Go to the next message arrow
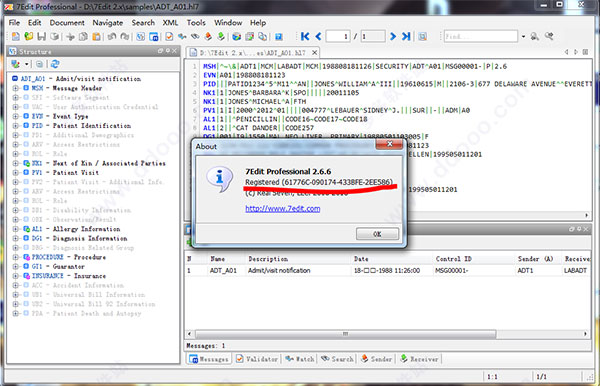600x386 pixels. [393, 36]
